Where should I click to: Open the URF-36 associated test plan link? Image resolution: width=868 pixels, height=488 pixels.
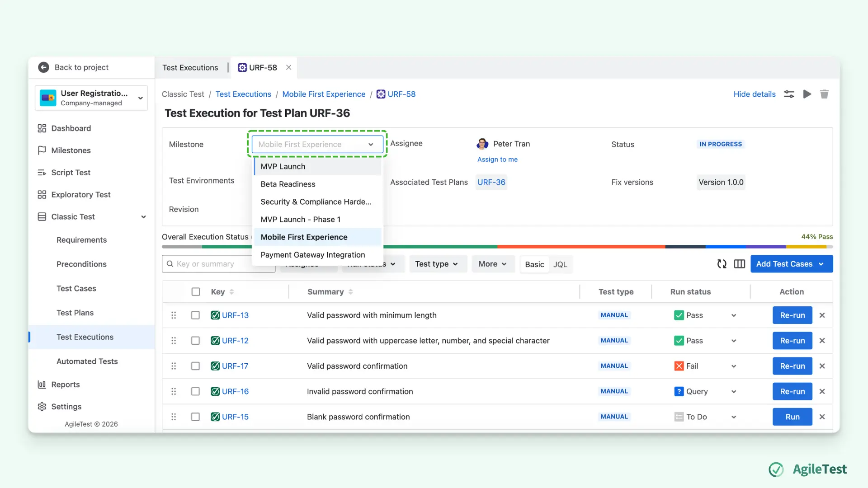click(491, 182)
